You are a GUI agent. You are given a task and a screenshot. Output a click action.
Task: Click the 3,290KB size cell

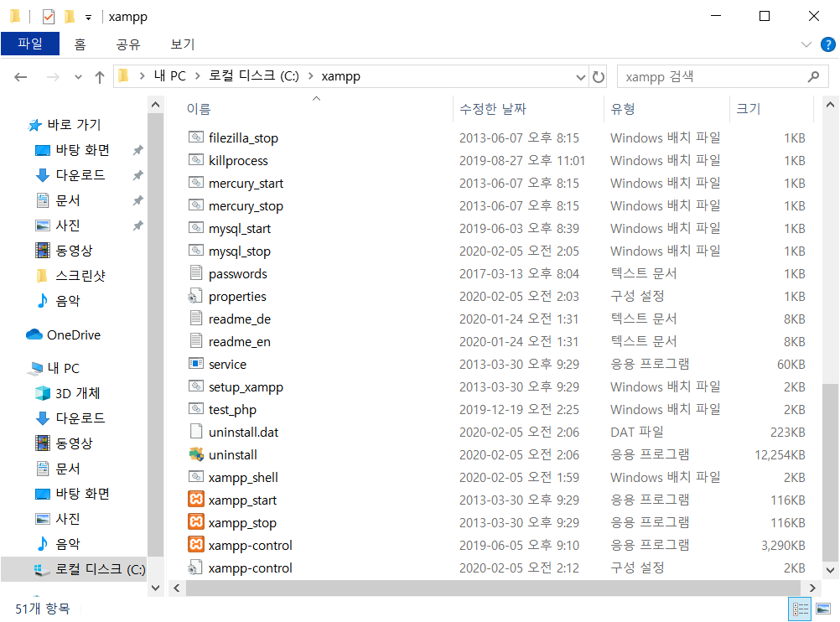783,546
